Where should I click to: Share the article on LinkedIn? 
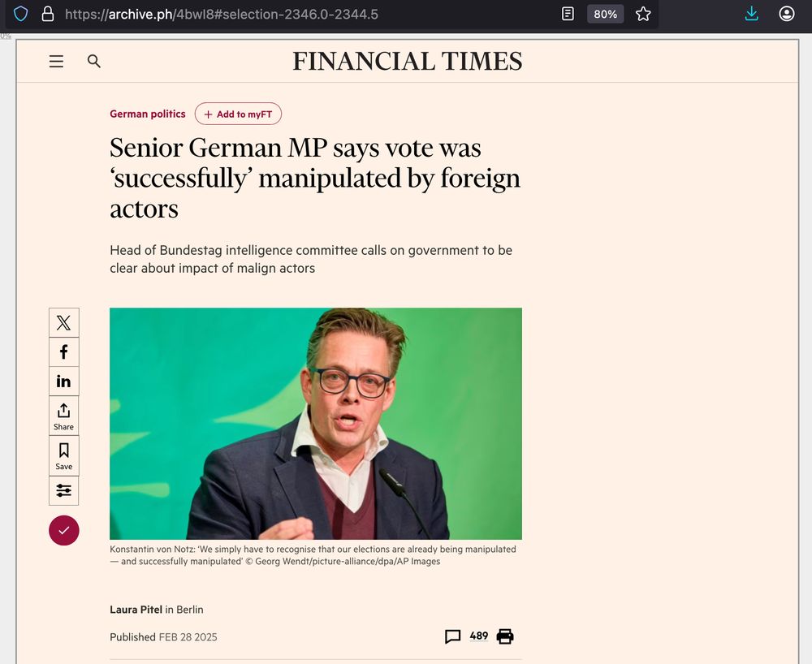click(63, 381)
